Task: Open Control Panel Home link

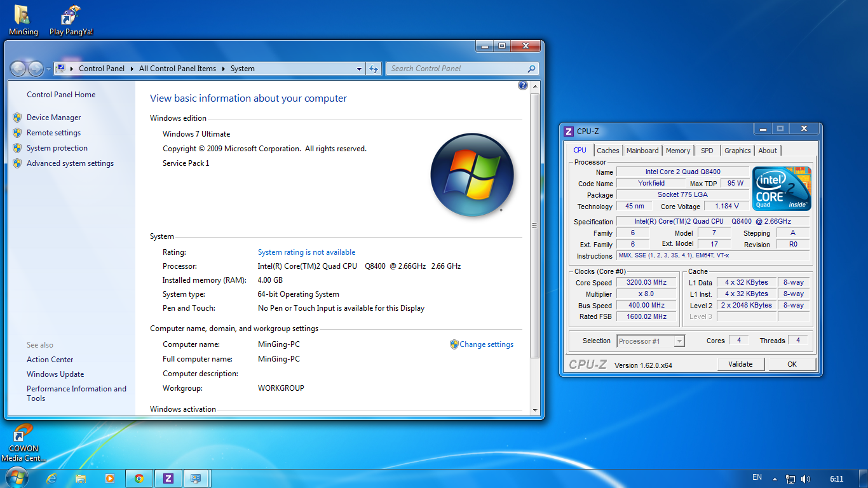Action: click(61, 95)
